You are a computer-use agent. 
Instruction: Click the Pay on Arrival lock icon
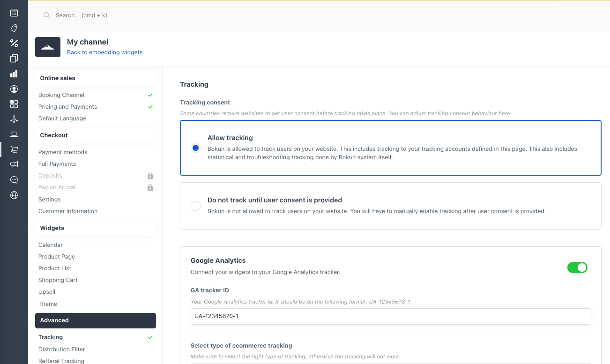coord(150,187)
